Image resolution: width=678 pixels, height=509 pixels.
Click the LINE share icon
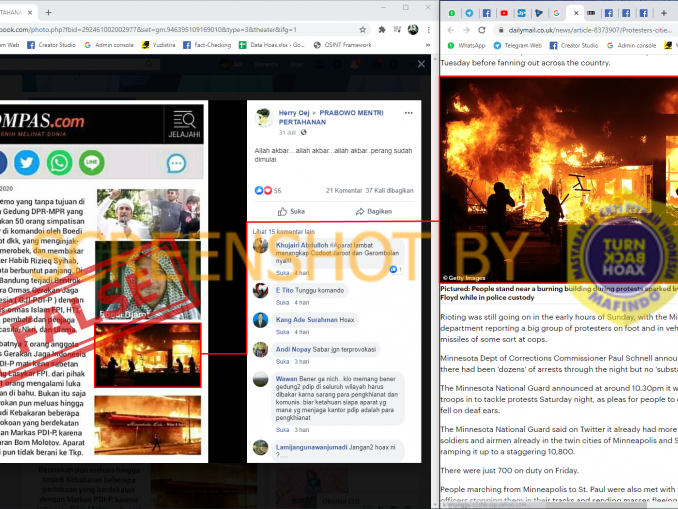point(92,163)
